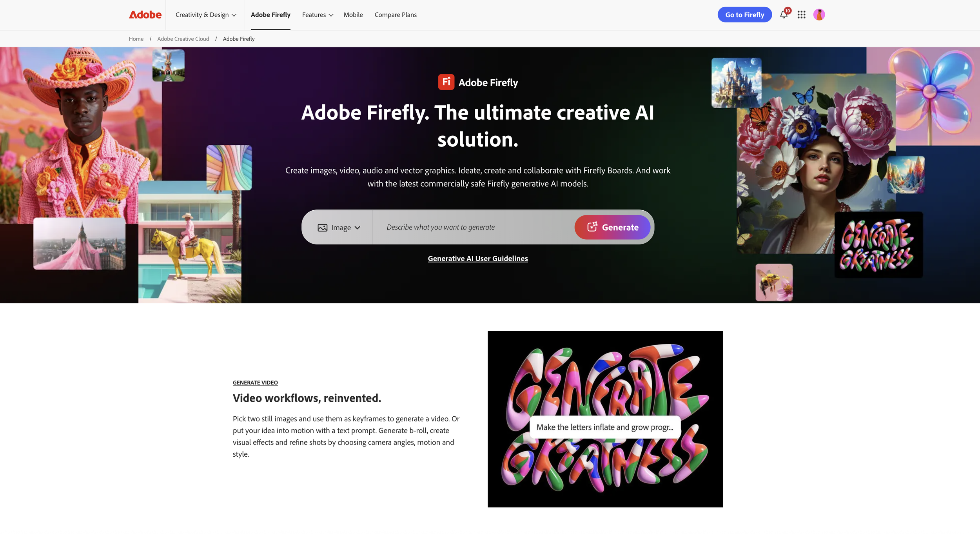Click the Generate Greatness video thumbnail
Screen dimensions: 980x534
click(x=605, y=419)
